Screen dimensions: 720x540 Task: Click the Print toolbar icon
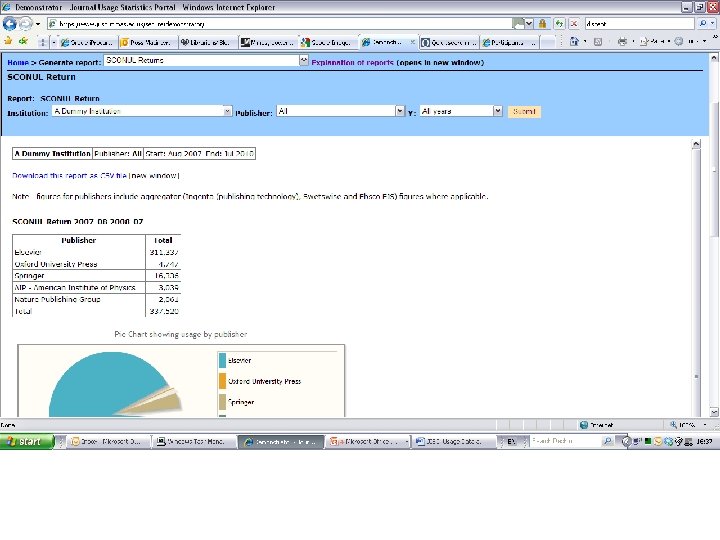622,42
